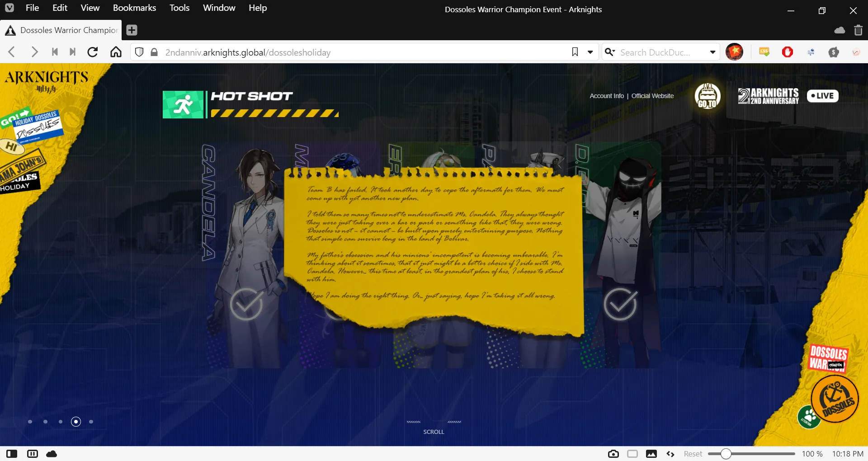
Task: Open the new tab plus button
Action: click(x=132, y=30)
